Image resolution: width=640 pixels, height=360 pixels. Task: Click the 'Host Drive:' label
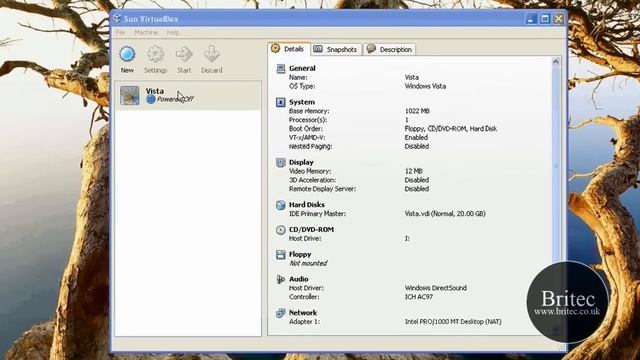point(305,239)
